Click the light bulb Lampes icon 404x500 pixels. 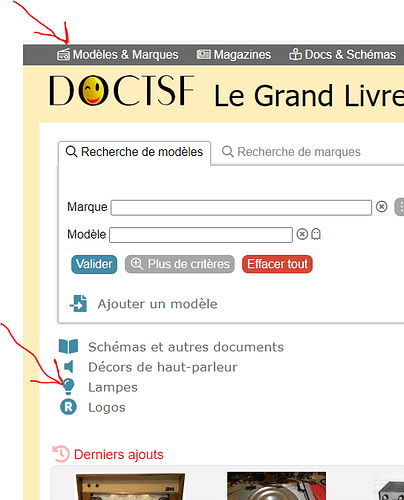point(68,387)
